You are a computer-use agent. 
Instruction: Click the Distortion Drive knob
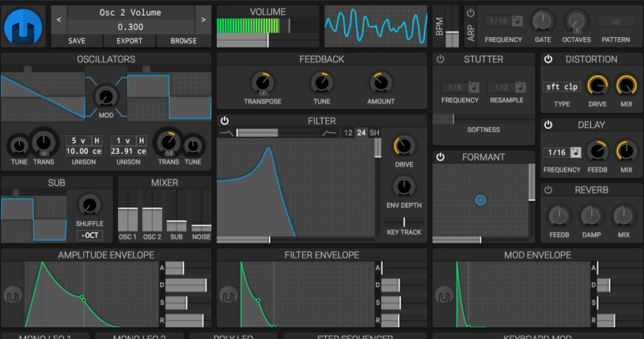[599, 85]
